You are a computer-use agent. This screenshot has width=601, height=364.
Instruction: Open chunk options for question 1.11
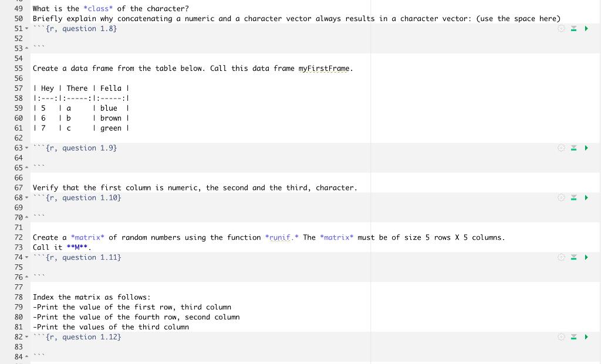[x=561, y=257]
